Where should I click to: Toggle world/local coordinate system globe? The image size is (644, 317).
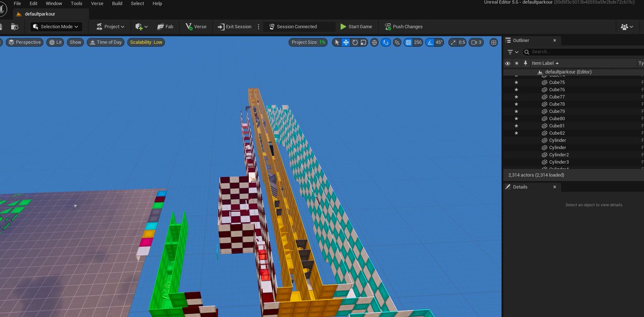374,42
